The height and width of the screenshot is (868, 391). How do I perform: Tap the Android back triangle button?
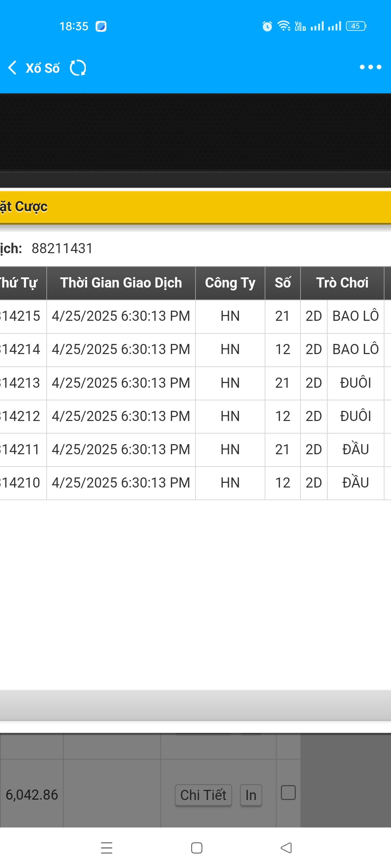286,848
